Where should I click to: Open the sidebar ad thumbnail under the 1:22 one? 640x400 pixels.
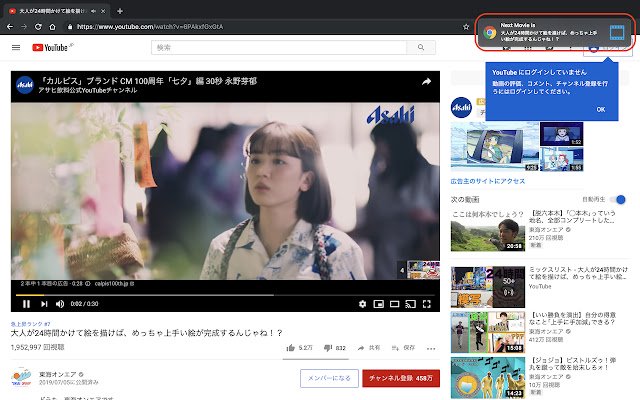click(562, 159)
